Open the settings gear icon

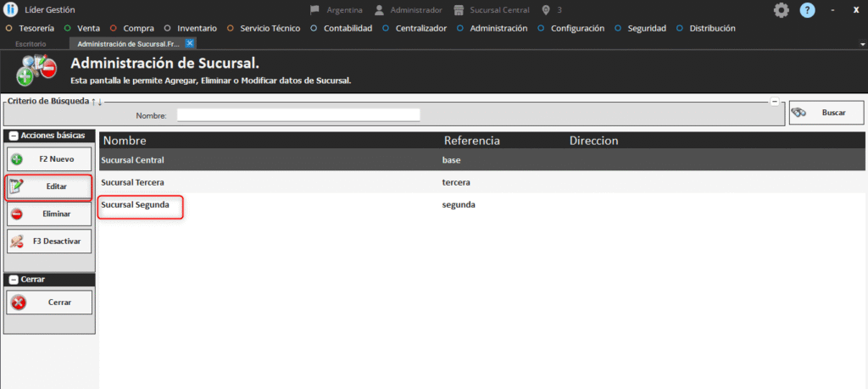pos(781,10)
